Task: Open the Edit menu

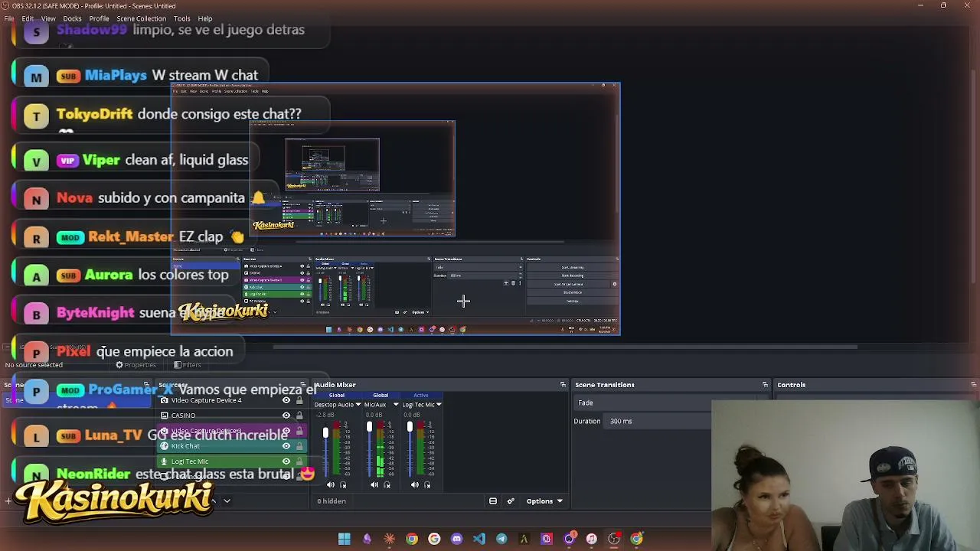Action: coord(28,18)
